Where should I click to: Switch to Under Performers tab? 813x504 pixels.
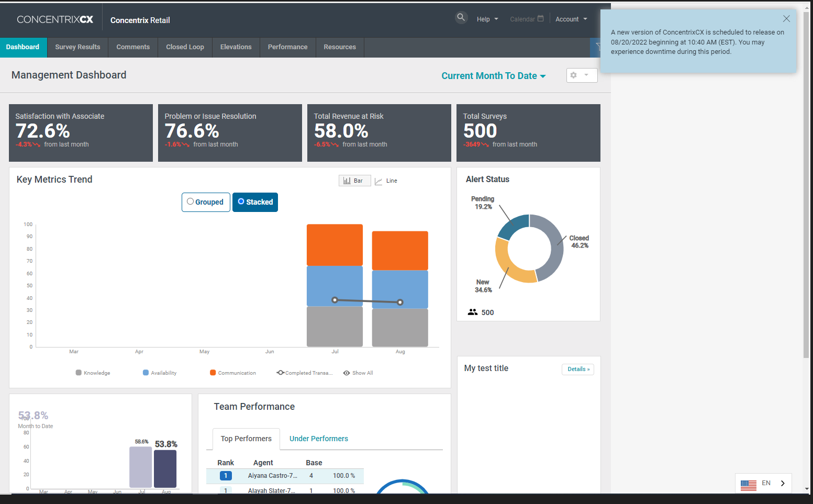click(318, 439)
